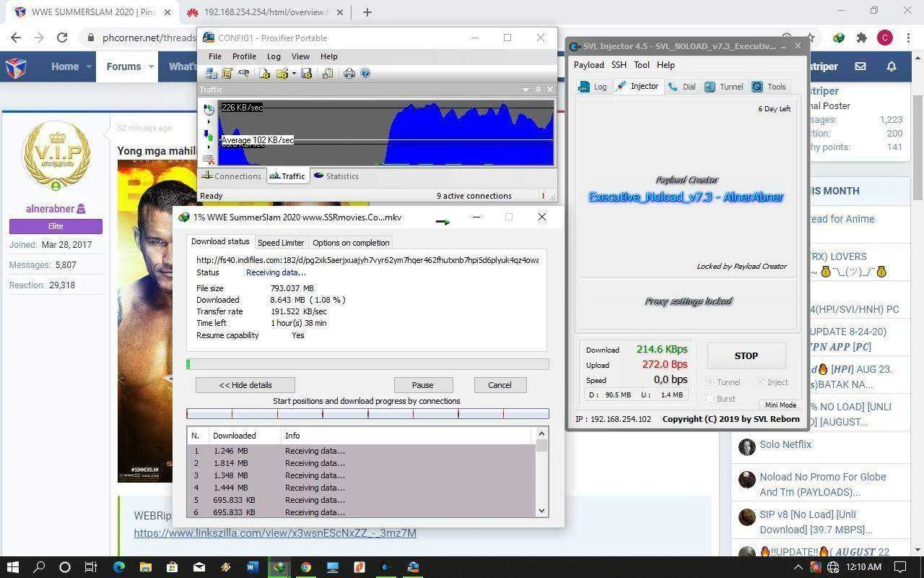Open forum notifications bell icon
The width and height of the screenshot is (924, 578).
point(892,66)
